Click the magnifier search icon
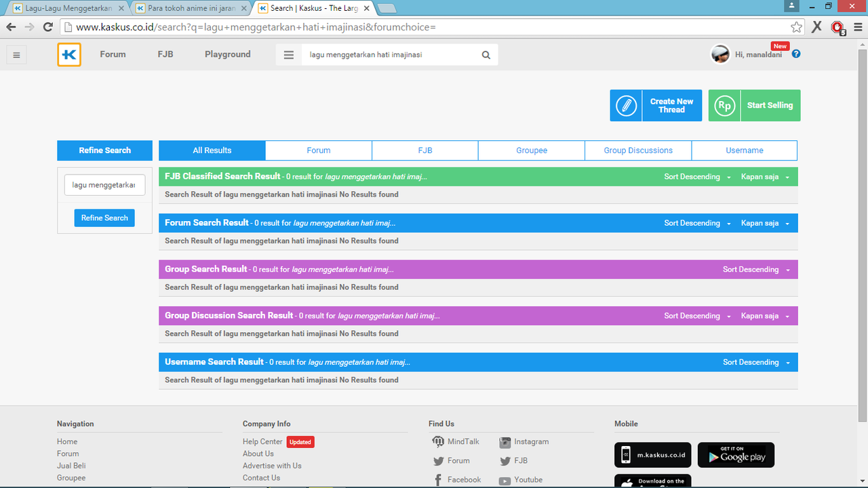Screen dimensions: 868x488 486,55
